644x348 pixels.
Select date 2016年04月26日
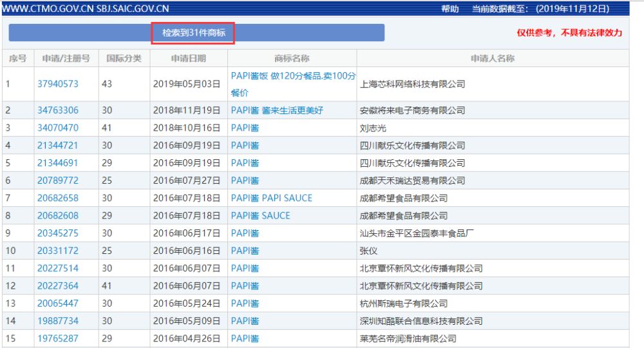coord(187,338)
